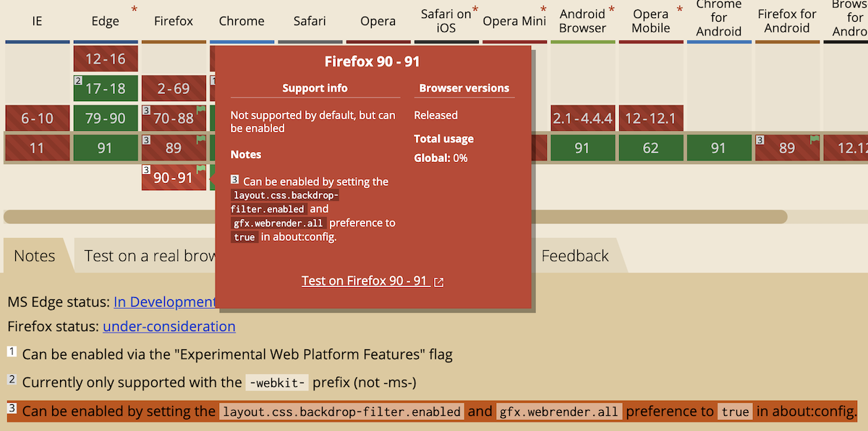Screen dimensions: 868x431
Task: Click the external link icon beside Test on Firefox
Action: click(439, 281)
